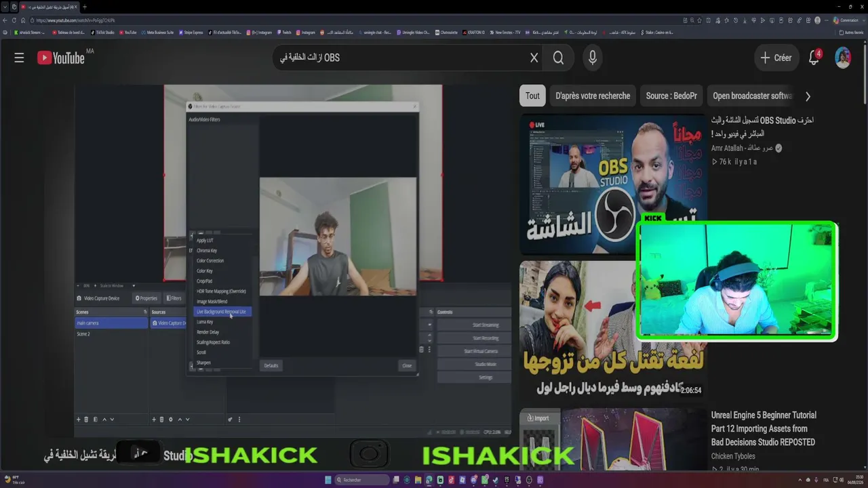Open the TikTok Studio bookmark
This screenshot has height=488, width=868.
click(x=103, y=33)
